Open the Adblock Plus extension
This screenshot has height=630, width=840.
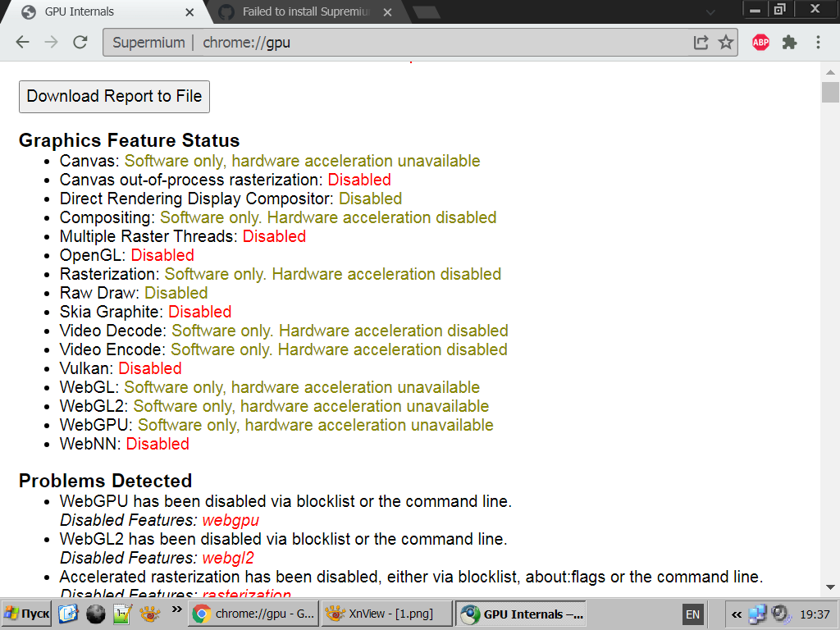click(760, 43)
